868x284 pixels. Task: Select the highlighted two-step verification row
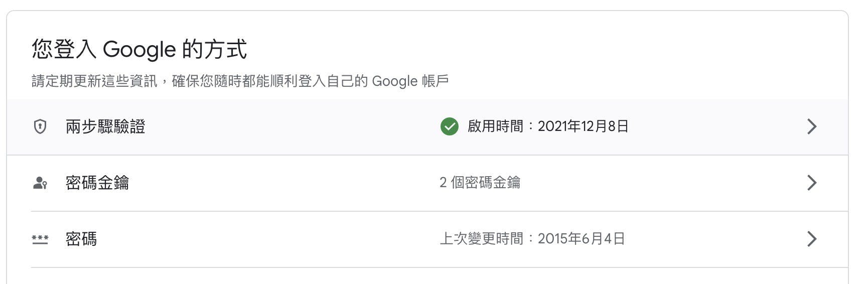tap(427, 127)
